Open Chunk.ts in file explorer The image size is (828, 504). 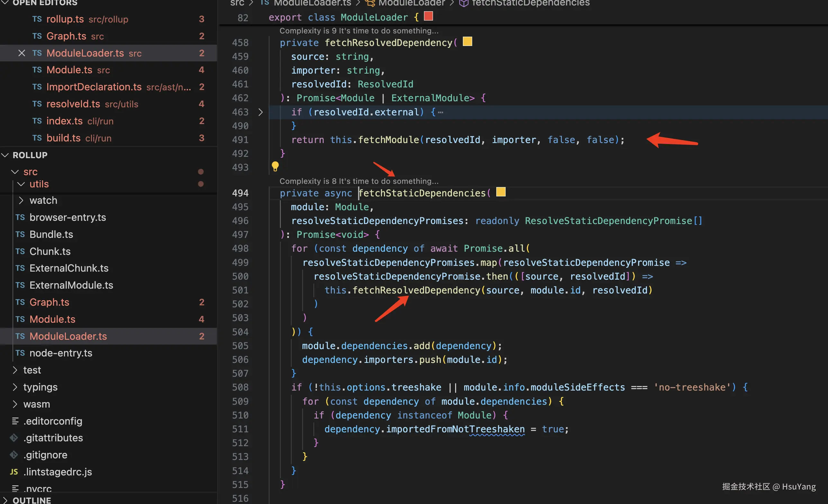click(x=50, y=251)
